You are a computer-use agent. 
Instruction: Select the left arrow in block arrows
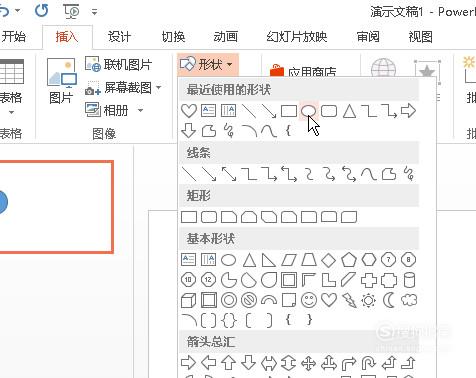pyautogui.click(x=209, y=363)
